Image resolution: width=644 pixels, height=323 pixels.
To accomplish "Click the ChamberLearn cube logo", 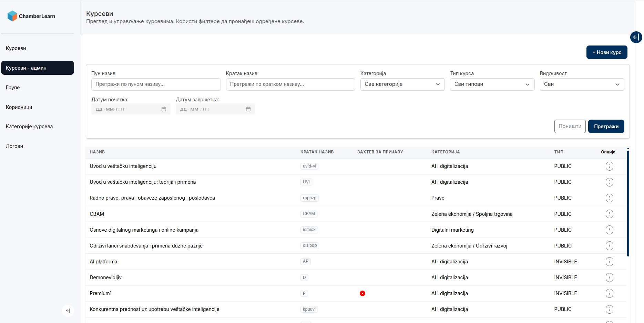I will click(12, 16).
